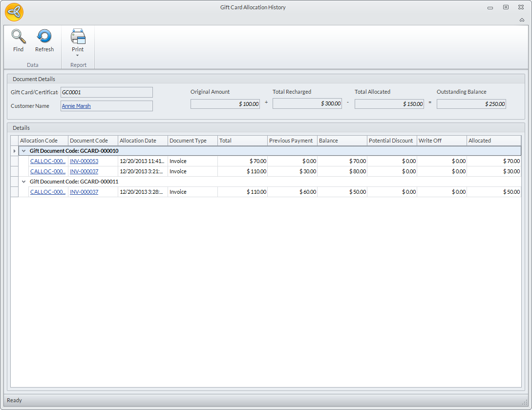The width and height of the screenshot is (532, 410).
Task: Collapse Gift Document Code GCARD-000011 group
Action: pyautogui.click(x=24, y=182)
